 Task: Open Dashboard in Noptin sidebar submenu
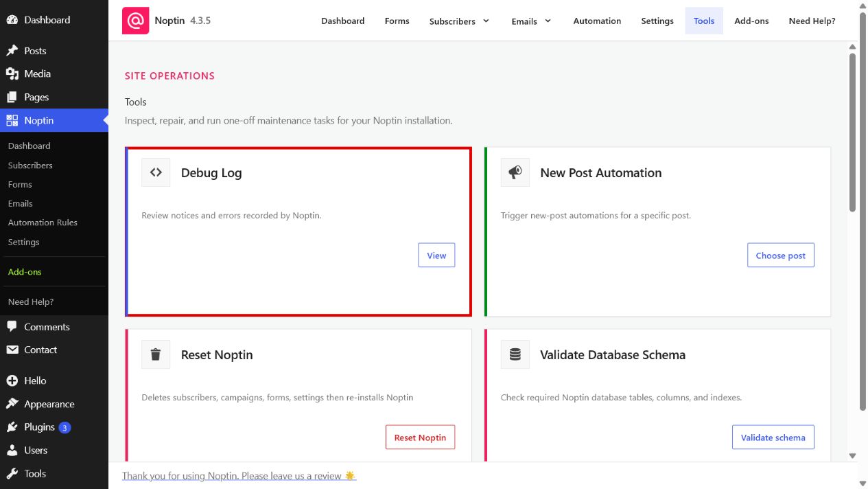pyautogui.click(x=29, y=146)
